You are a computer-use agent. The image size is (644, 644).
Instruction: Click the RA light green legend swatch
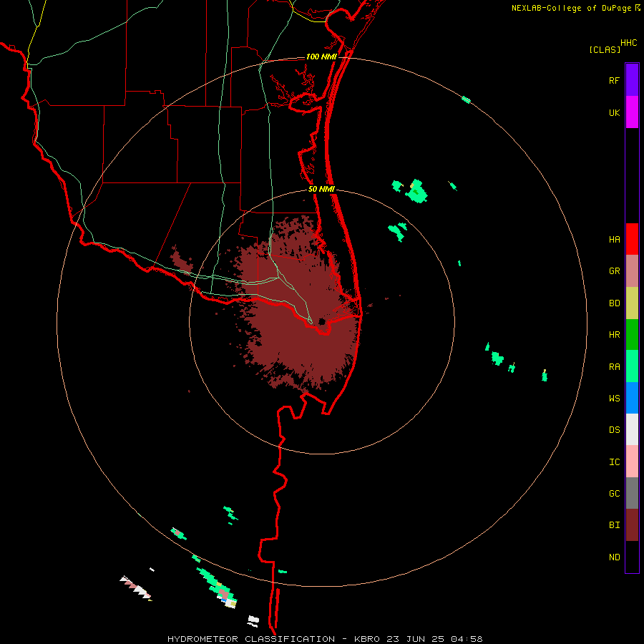[x=632, y=366]
